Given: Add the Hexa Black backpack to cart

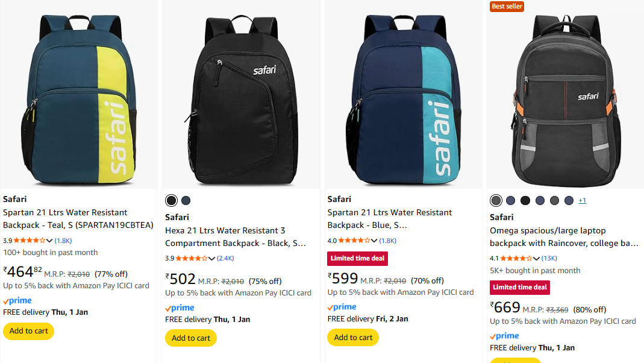Looking at the screenshot, I should (x=191, y=338).
